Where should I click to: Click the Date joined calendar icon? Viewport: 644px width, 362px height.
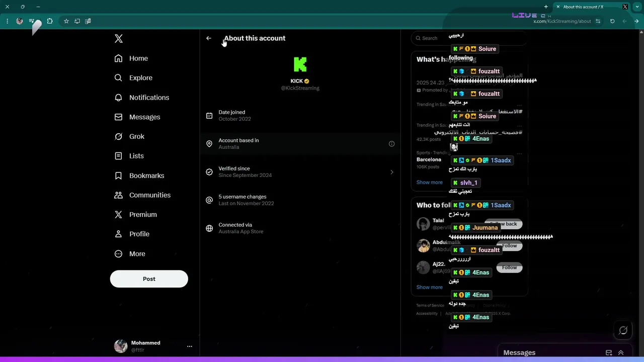pyautogui.click(x=209, y=116)
